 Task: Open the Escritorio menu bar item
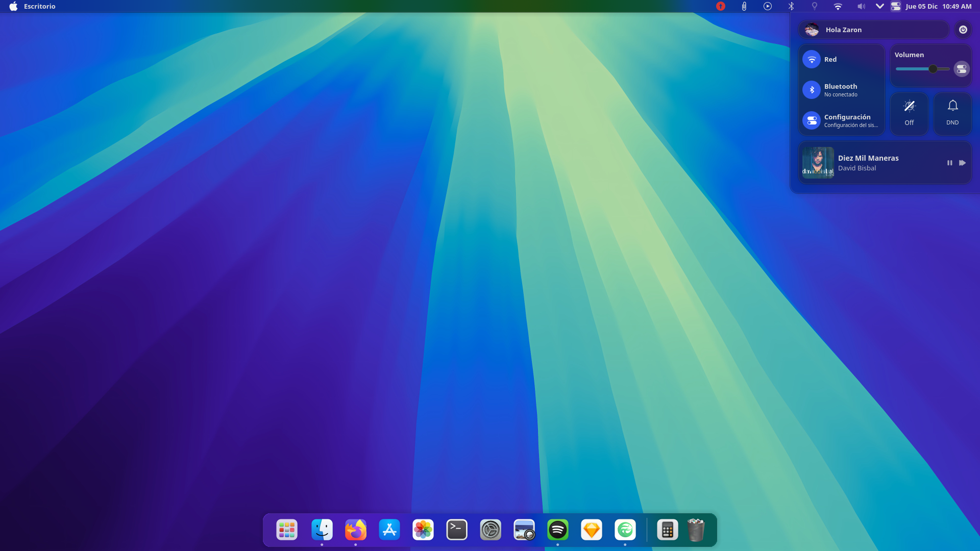[40, 6]
